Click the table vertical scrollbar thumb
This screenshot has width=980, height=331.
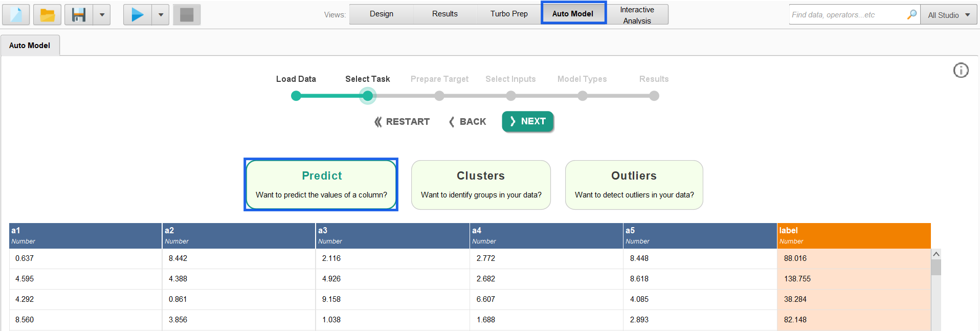pos(936,267)
